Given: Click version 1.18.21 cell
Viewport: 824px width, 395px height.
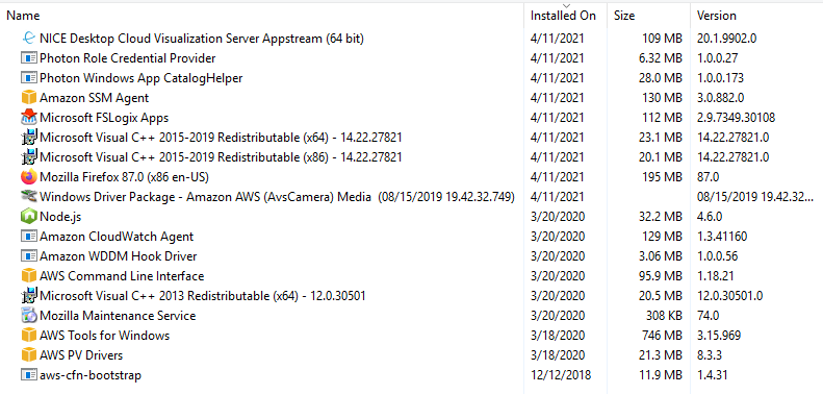Looking at the screenshot, I should [715, 276].
